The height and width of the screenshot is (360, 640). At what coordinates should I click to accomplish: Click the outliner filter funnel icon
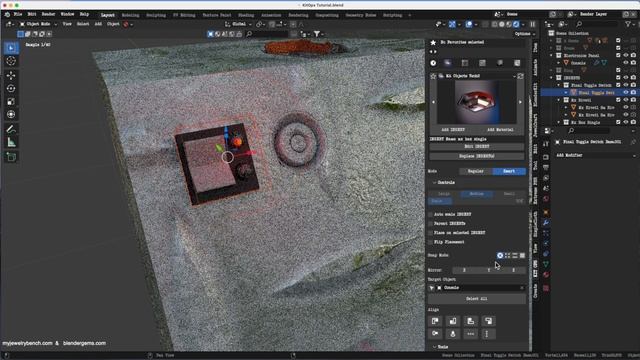click(x=628, y=24)
